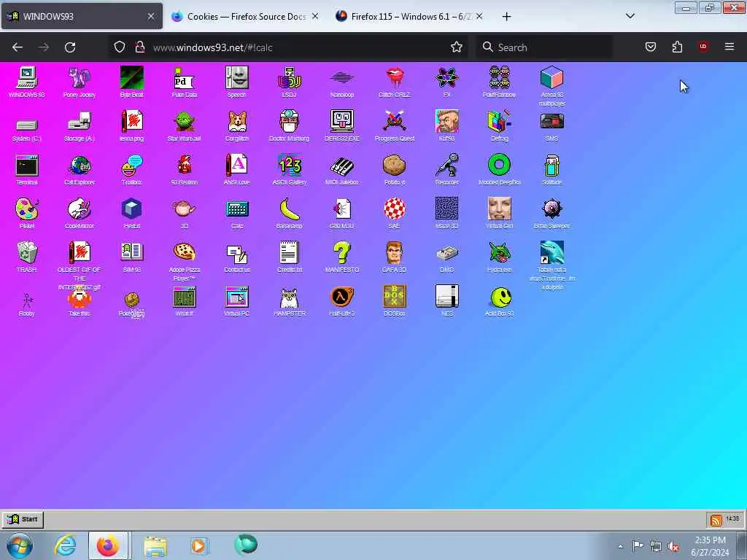Open the Byte Beat icon

tap(131, 77)
